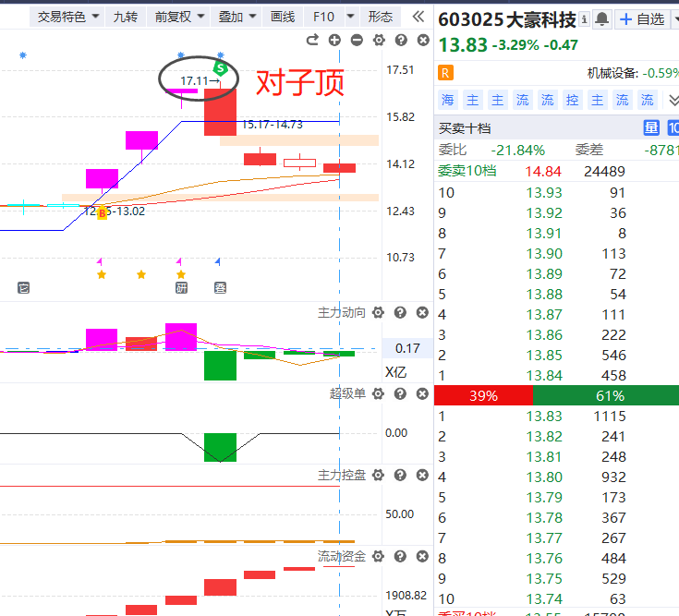This screenshot has width=679, height=616.
Task: Zoom out the chart with minus icon
Action: pos(357,41)
